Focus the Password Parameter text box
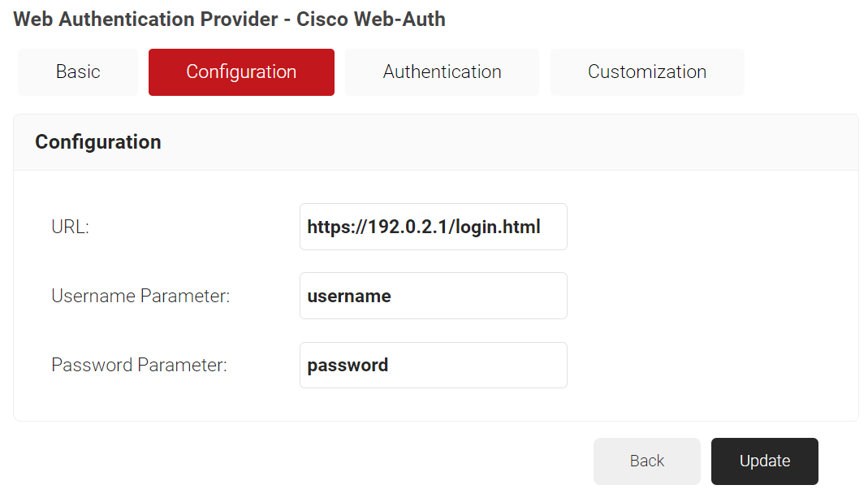This screenshot has width=868, height=498. (433, 365)
